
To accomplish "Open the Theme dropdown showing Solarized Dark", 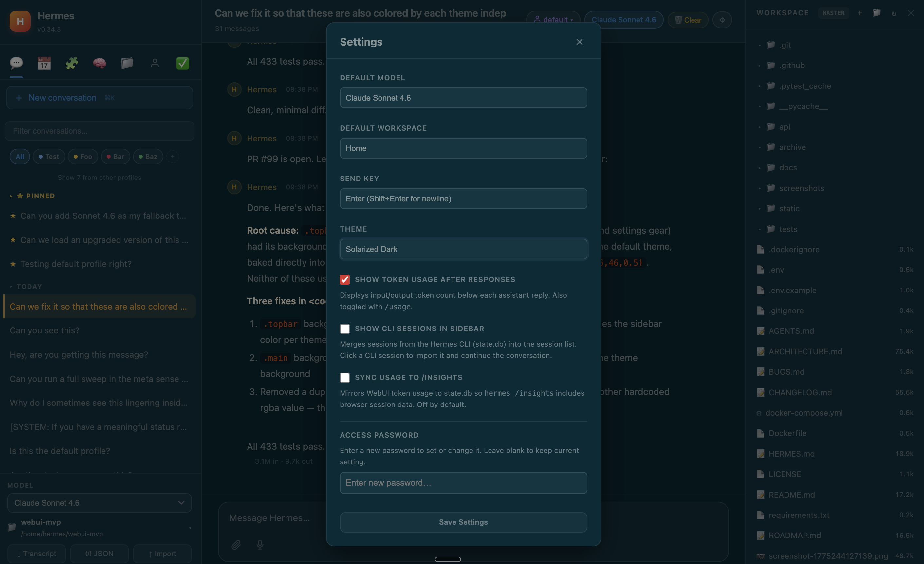I will (x=464, y=249).
